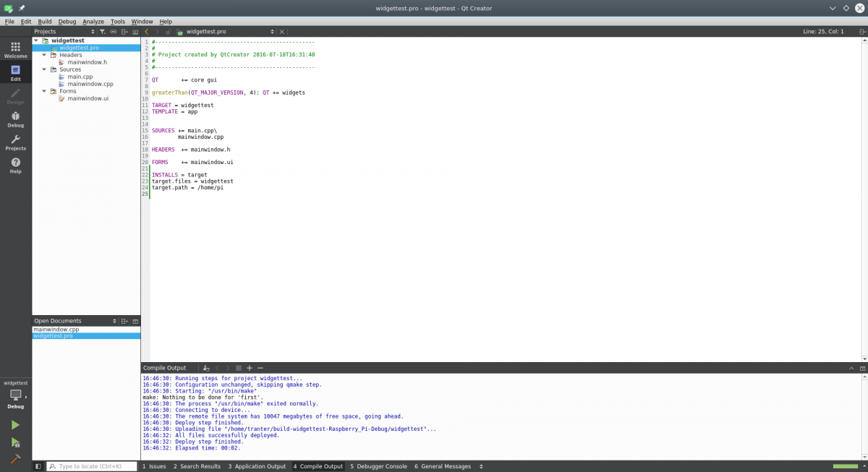Toggle synchronize with editor link icon
The height and width of the screenshot is (472, 868).
pos(113,32)
